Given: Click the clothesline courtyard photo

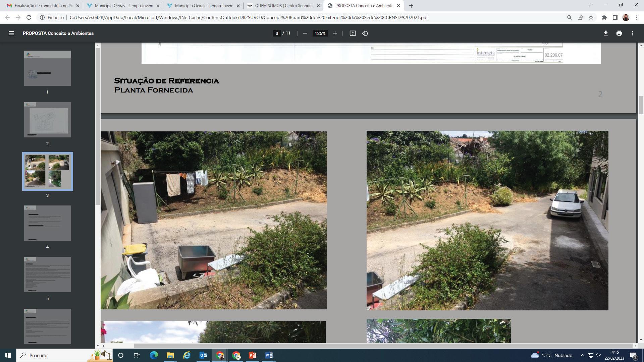Looking at the screenshot, I should pos(214,220).
